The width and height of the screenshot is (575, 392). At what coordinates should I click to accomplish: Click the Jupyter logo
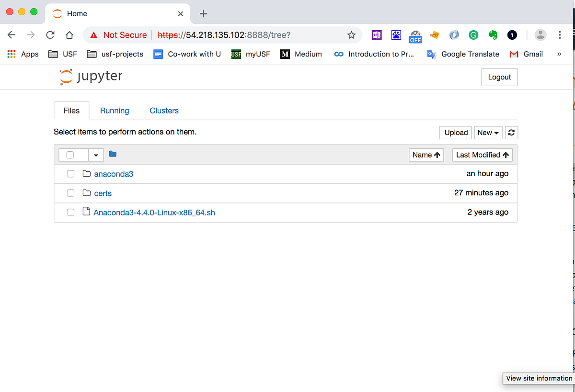coord(91,77)
